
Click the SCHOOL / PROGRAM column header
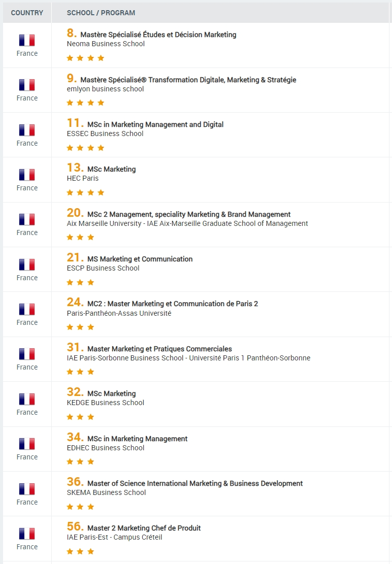101,13
